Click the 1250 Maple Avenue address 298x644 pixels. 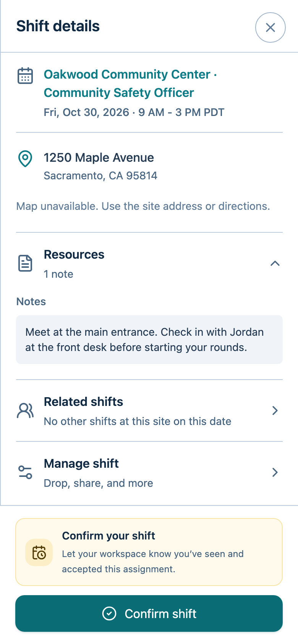tap(99, 158)
